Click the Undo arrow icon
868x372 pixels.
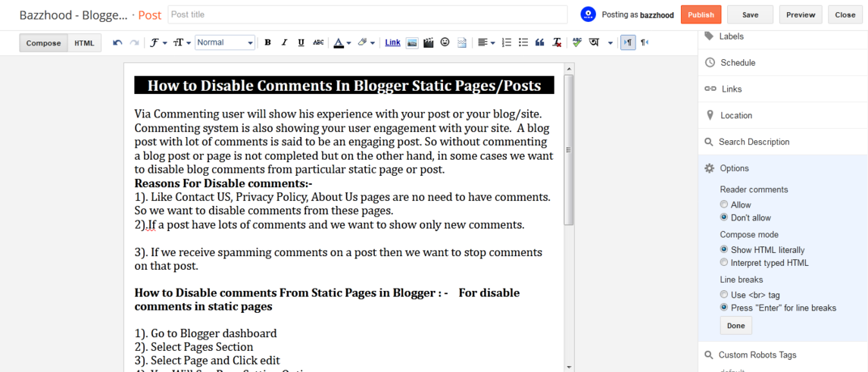117,42
